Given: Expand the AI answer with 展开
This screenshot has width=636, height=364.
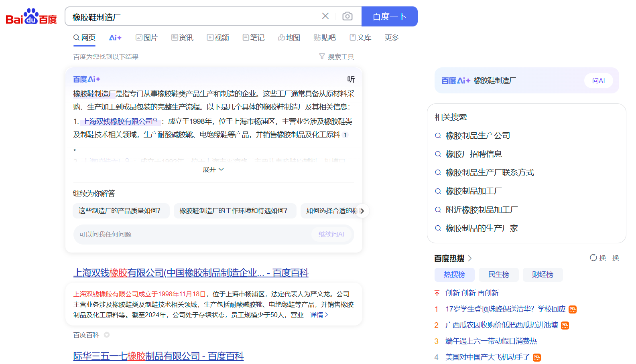Looking at the screenshot, I should (213, 170).
